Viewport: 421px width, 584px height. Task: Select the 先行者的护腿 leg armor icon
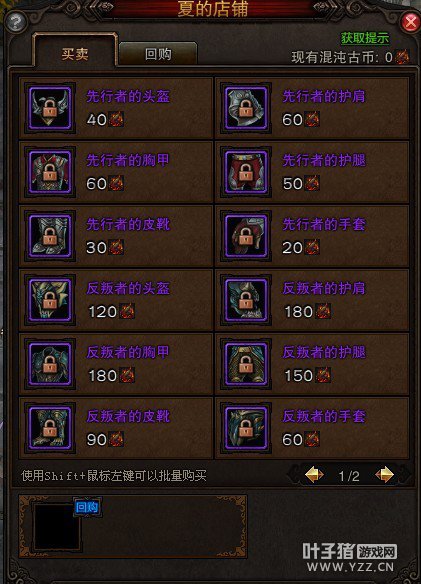point(246,172)
